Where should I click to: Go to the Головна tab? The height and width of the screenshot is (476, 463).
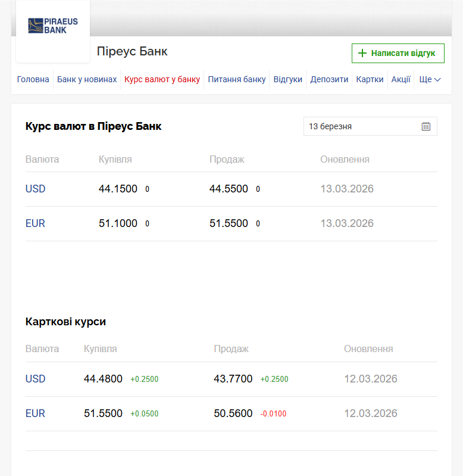coord(33,79)
